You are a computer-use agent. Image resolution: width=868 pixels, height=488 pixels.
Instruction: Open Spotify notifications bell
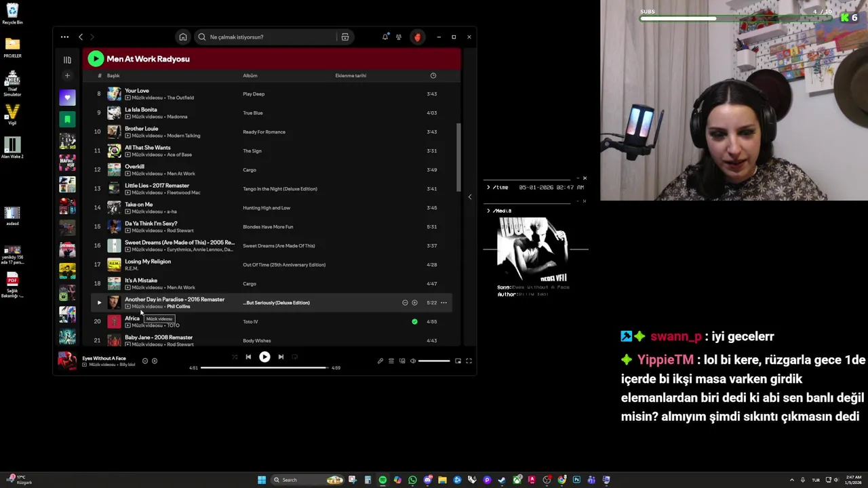click(385, 37)
